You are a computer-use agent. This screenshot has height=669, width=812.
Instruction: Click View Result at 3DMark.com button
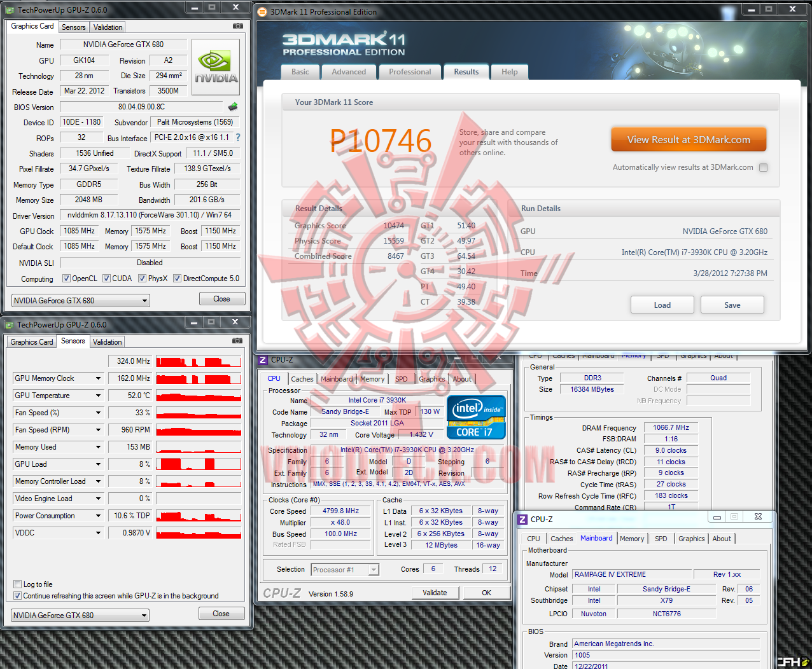click(x=689, y=140)
